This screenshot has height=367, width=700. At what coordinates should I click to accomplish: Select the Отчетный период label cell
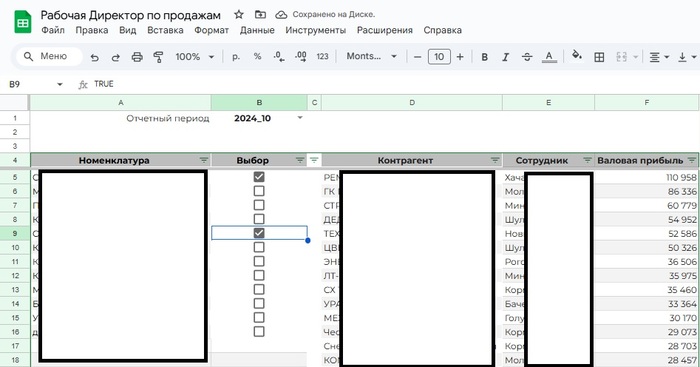(121, 118)
